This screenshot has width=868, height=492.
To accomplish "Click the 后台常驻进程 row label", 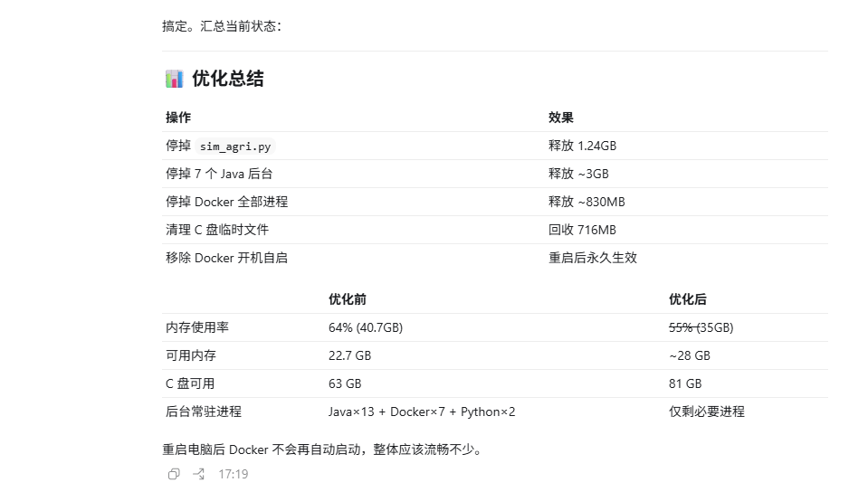I will [203, 412].
